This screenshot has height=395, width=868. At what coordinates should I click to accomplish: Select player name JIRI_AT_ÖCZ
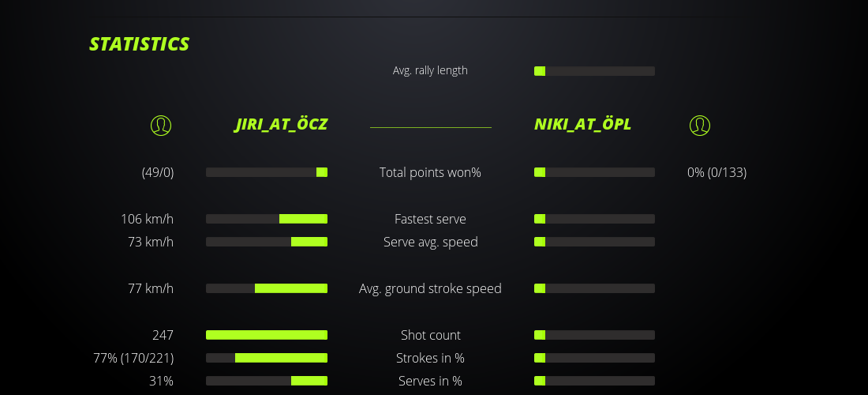tap(281, 125)
